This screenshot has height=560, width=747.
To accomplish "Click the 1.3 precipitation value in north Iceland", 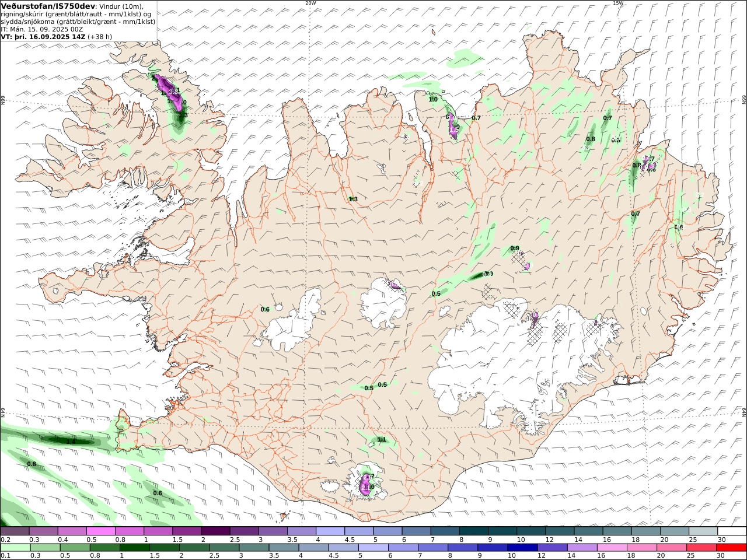I will pyautogui.click(x=353, y=199).
